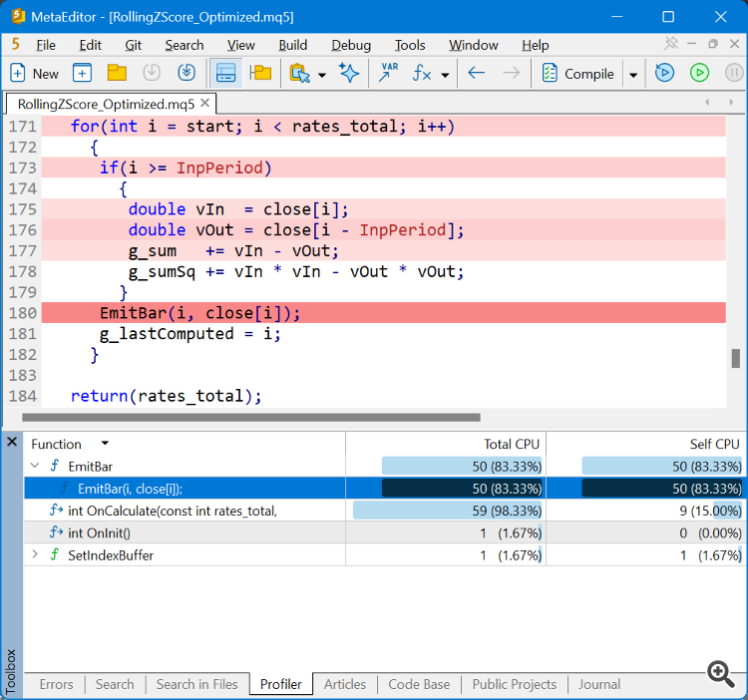Screen dimensions: 748x700
Task: Open the Window menu
Action: pyautogui.click(x=473, y=45)
